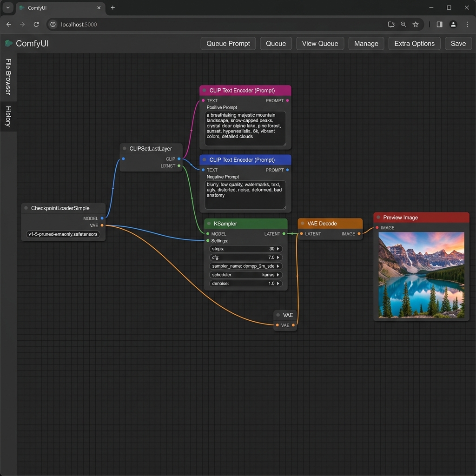Open Extra Options
Screen dimensions: 476x476
[414, 43]
